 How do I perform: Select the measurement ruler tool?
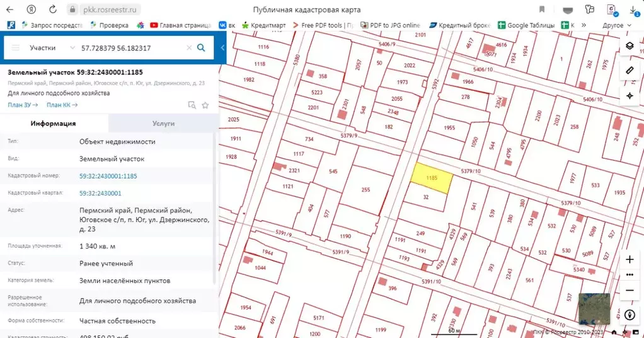point(630,71)
